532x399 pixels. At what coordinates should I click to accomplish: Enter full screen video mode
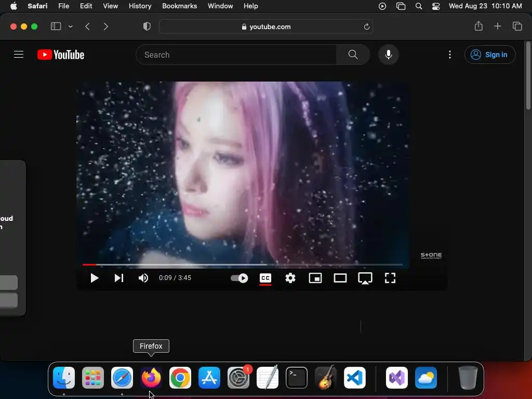[390, 278]
